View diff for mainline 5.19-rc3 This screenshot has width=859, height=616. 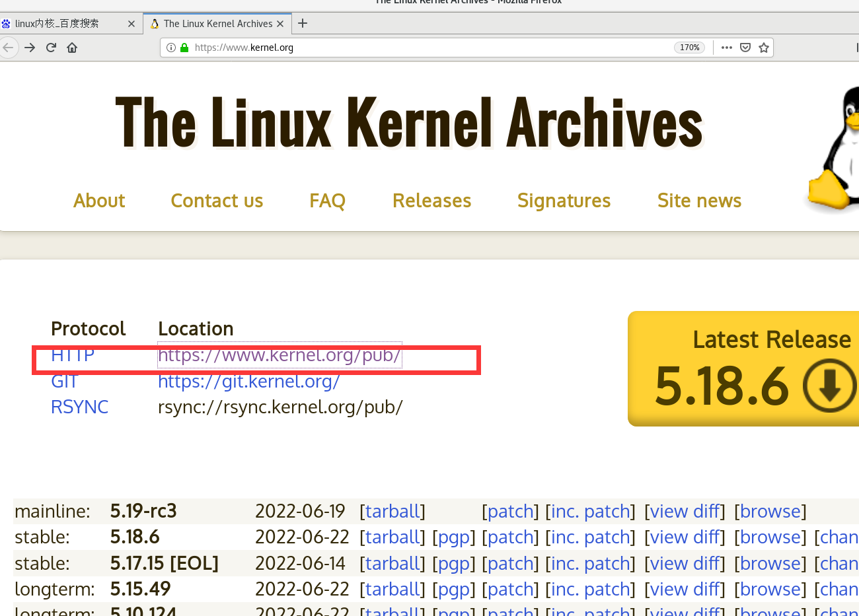pos(685,512)
